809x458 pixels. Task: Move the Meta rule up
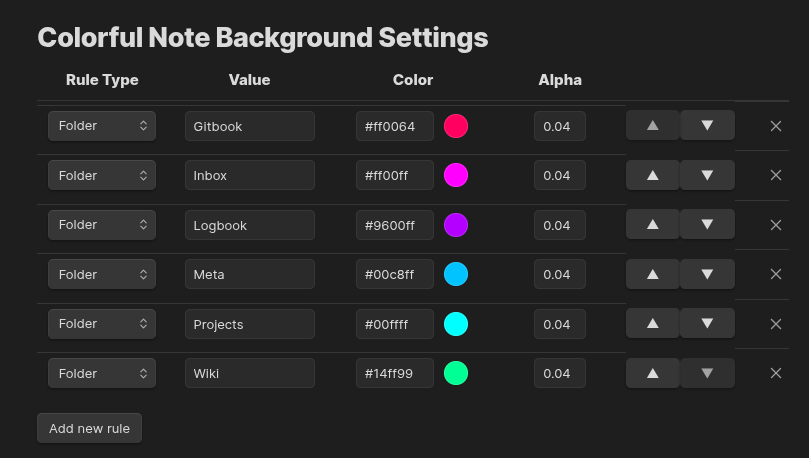point(653,274)
